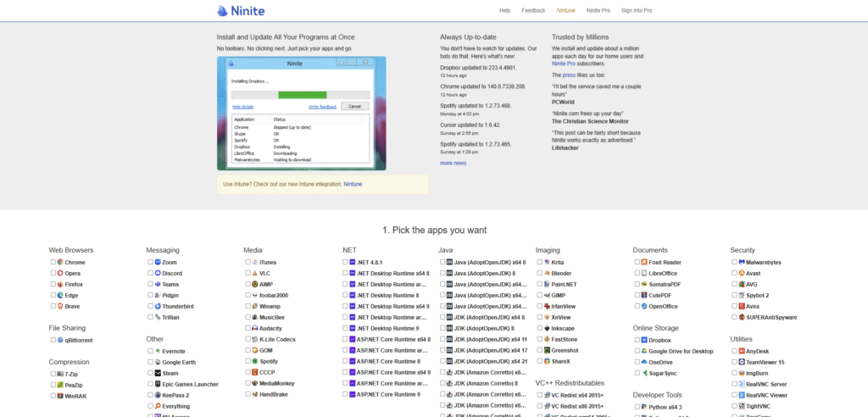Image resolution: width=868 pixels, height=417 pixels.
Task: Tick the Edge checkbox
Action: [53, 295]
